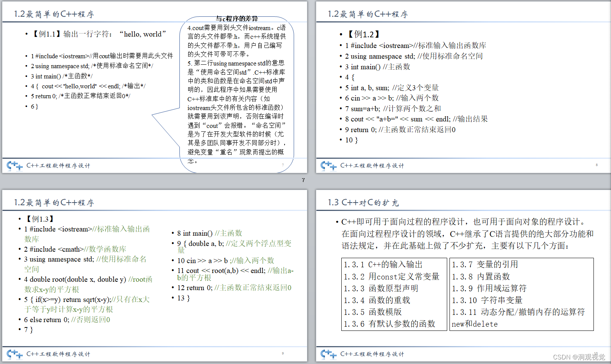
Task: Click line '9 return 0; //主函数正常结束返回0' in 例1.2
Action: [x=400, y=130]
